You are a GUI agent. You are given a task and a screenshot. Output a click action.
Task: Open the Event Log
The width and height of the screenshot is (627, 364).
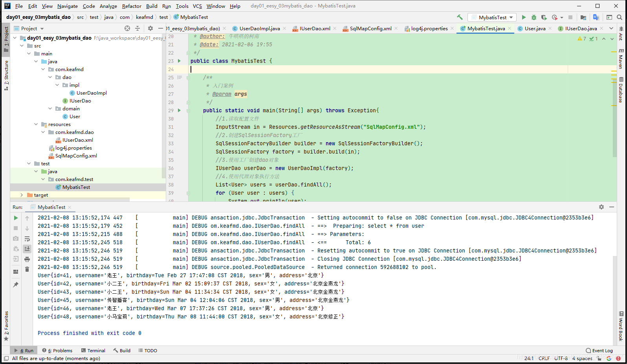coord(599,350)
